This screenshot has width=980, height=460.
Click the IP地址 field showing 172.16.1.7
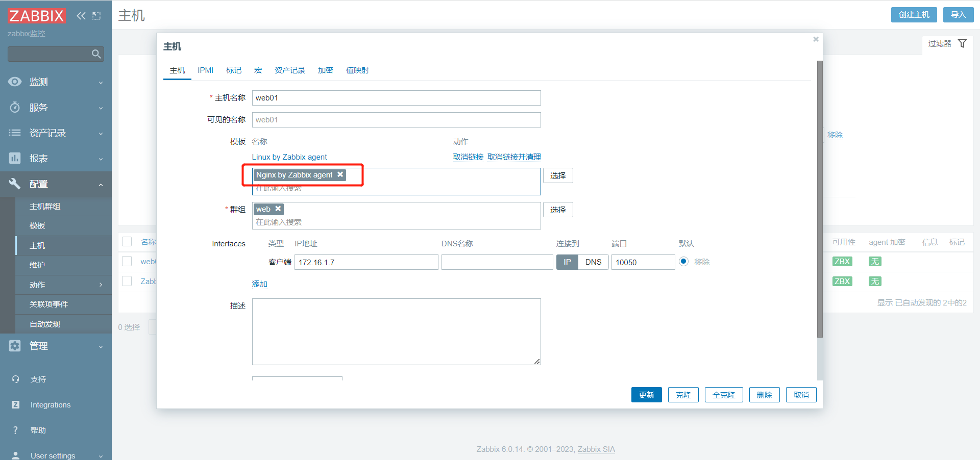coord(366,262)
